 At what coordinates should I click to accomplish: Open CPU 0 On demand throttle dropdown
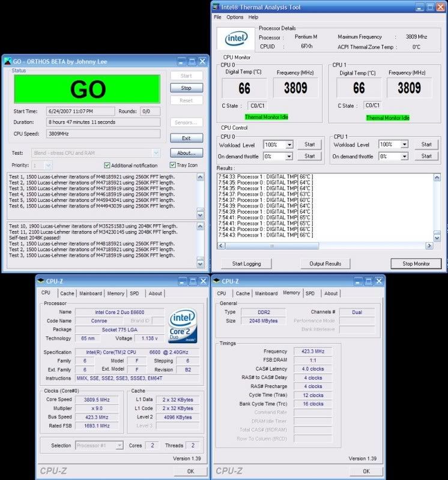289,157
